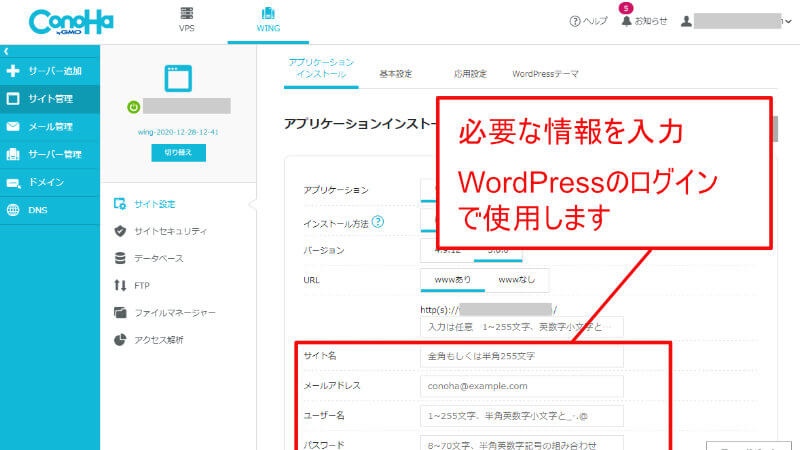
Task: Expand the user account dropdown
Action: pos(788,21)
